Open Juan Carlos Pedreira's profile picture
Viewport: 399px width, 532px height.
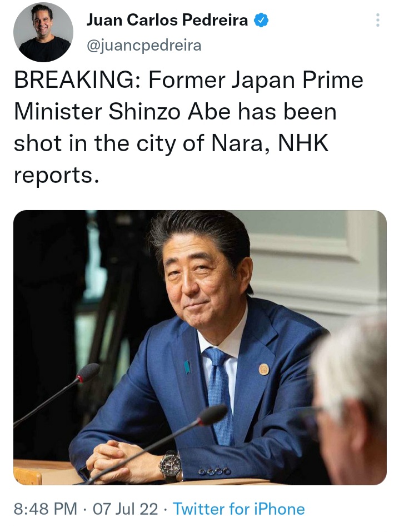click(x=43, y=32)
